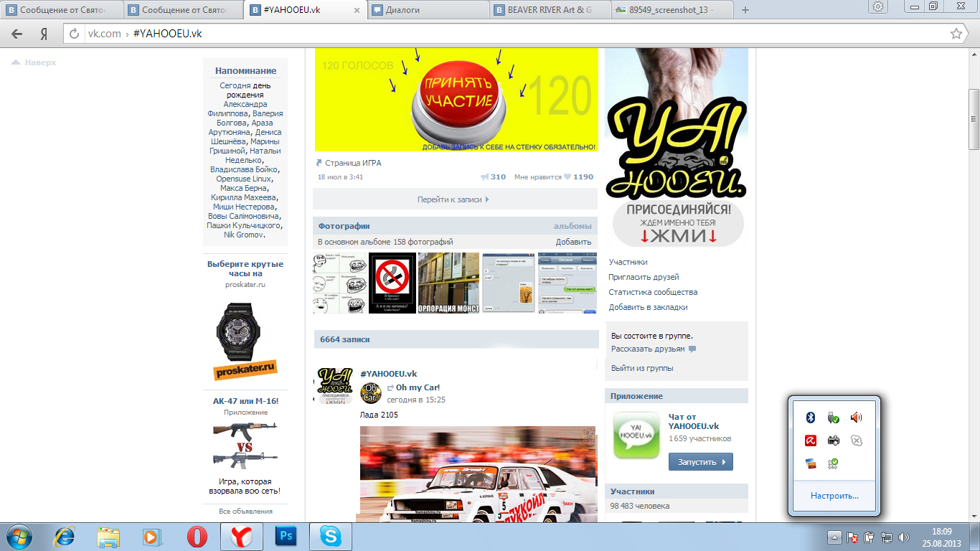Click the grey Skype tray icon
Viewport: 980px width, 551px height.
(856, 441)
